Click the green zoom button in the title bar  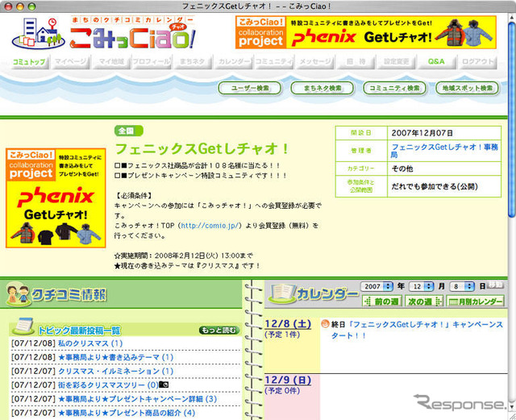[x=32, y=6]
